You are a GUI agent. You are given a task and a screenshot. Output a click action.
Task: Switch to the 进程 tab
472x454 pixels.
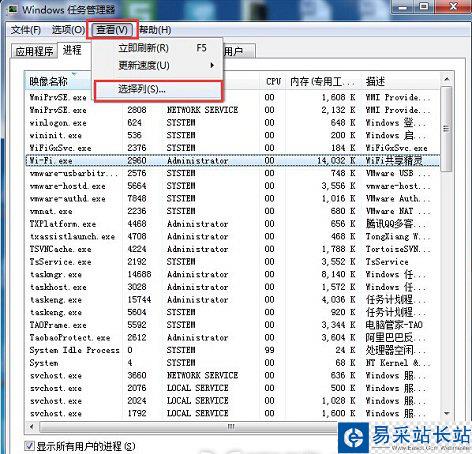[x=72, y=50]
